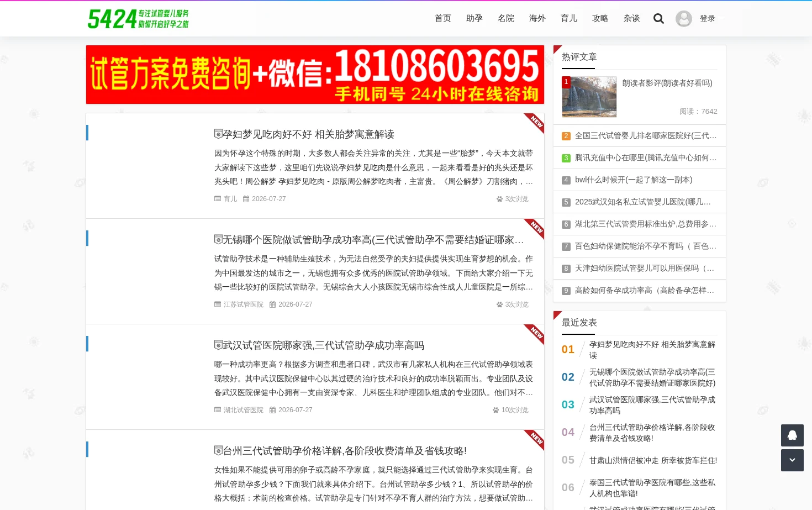The width and height of the screenshot is (812, 510).
Task: Open hot article 朗读者影评
Action: coord(667,83)
